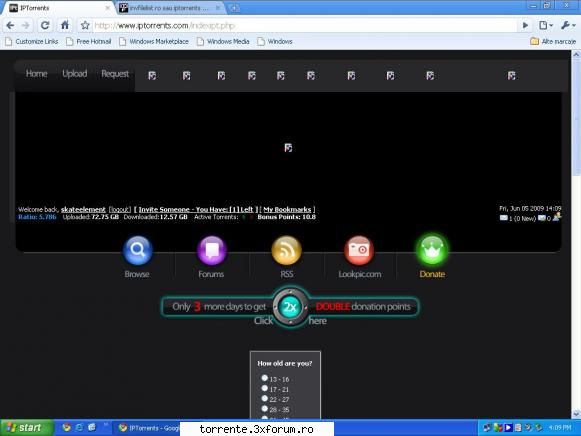Click the broken image in banner center
This screenshot has width=581, height=436.
(288, 148)
